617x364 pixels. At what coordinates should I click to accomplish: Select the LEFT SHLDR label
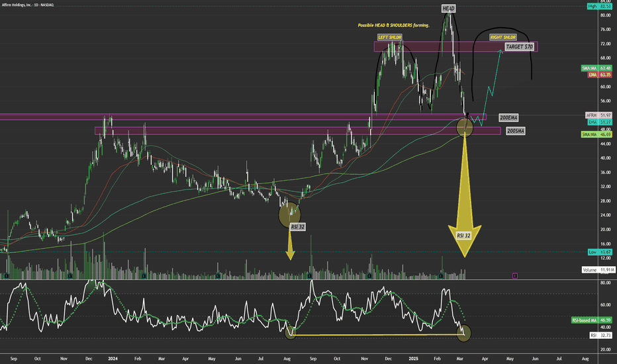click(x=389, y=37)
